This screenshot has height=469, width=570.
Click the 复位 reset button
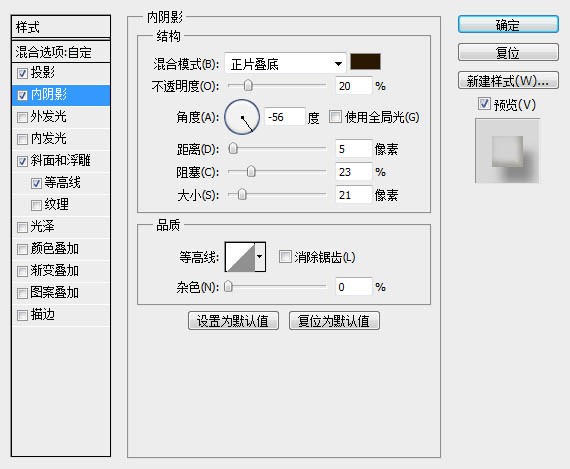(508, 53)
